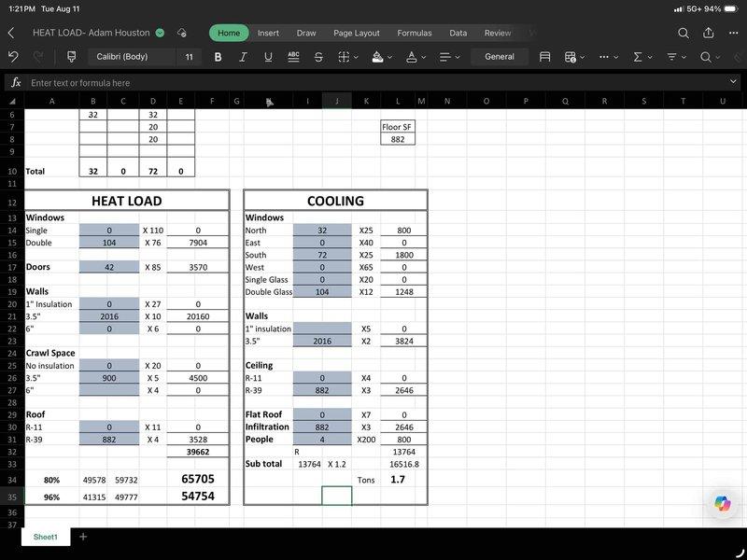Click the Redo icon
Image resolution: width=747 pixels, height=560 pixels.
click(38, 57)
